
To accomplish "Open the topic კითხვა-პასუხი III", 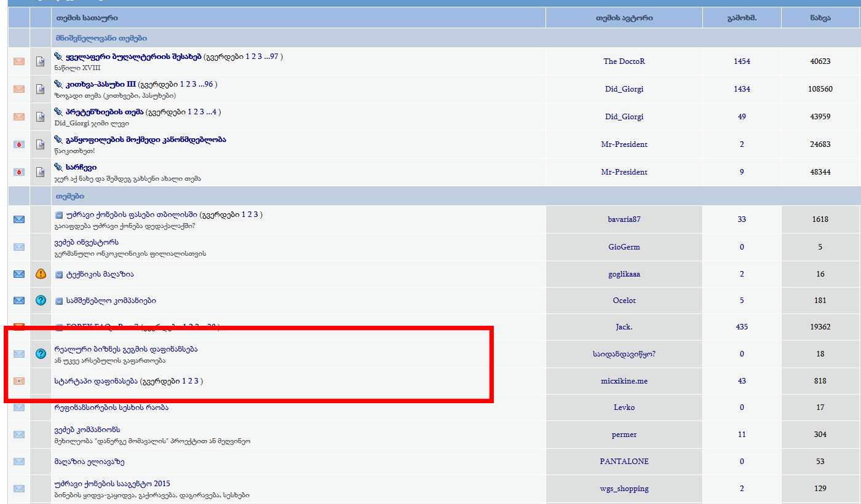I will pyautogui.click(x=101, y=84).
